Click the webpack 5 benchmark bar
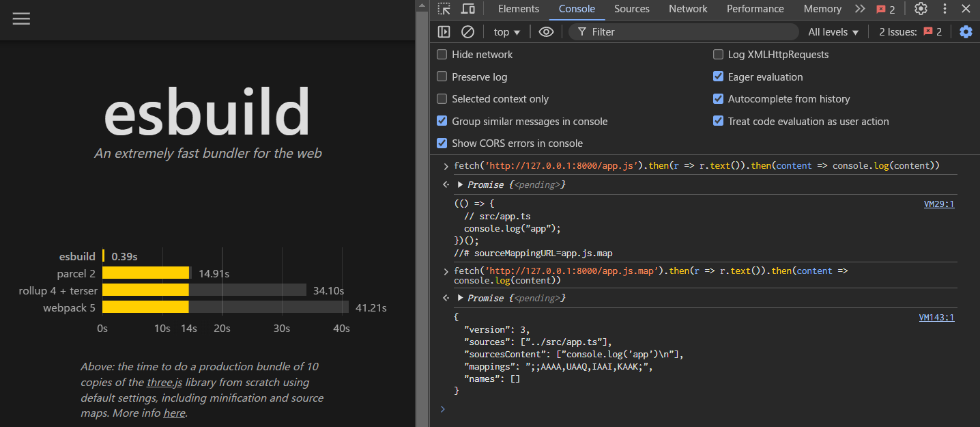Viewport: 980px width, 427px height. 225,307
